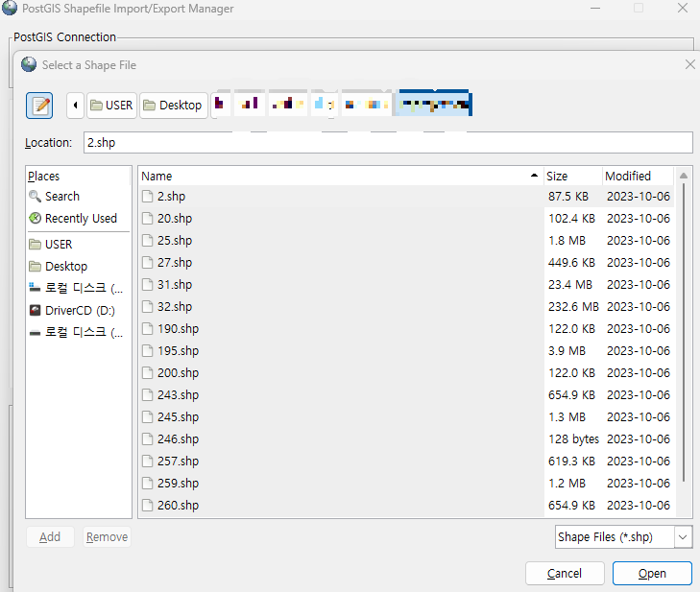Click file icon beside 246.shp
The width and height of the screenshot is (700, 592).
click(147, 439)
